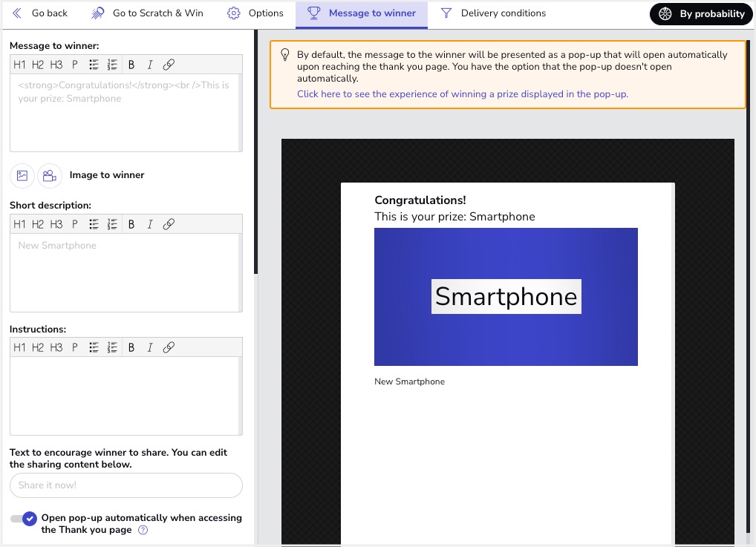The width and height of the screenshot is (756, 547).
Task: Open help icon next to Thank you page
Action: (143, 530)
